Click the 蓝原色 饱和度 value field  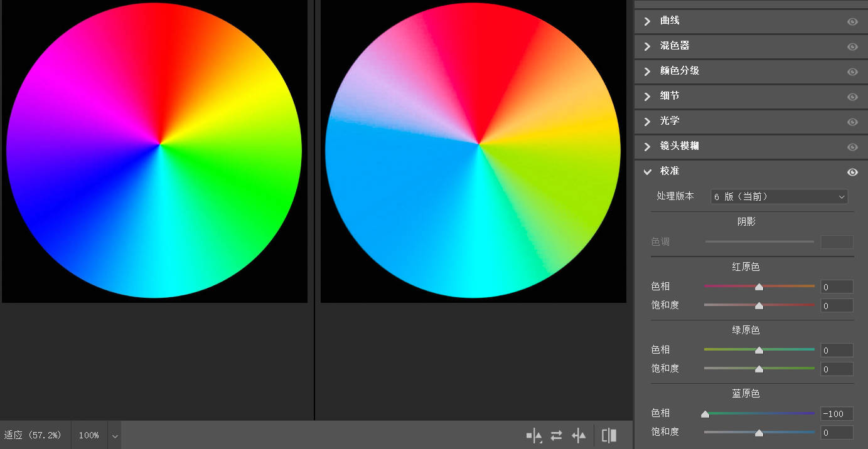(x=837, y=433)
